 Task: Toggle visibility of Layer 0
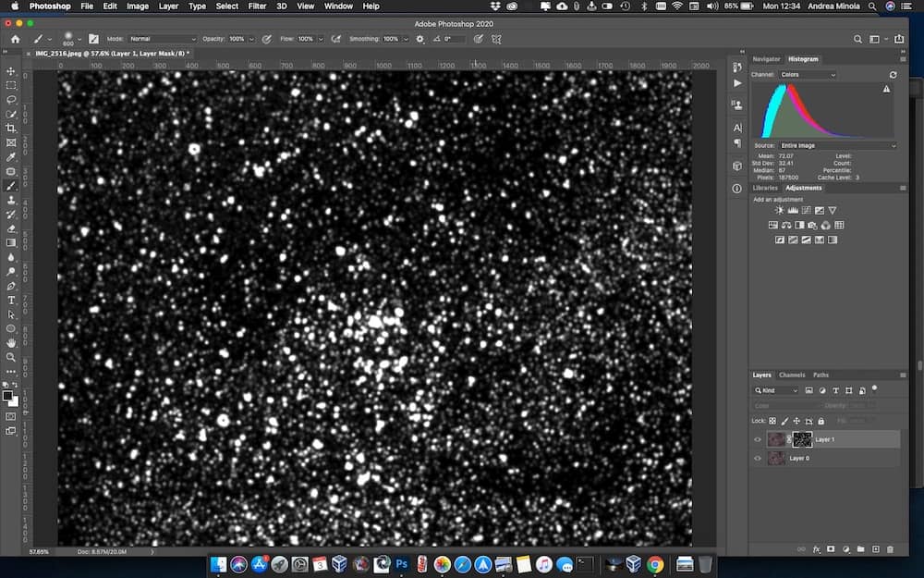tap(757, 458)
